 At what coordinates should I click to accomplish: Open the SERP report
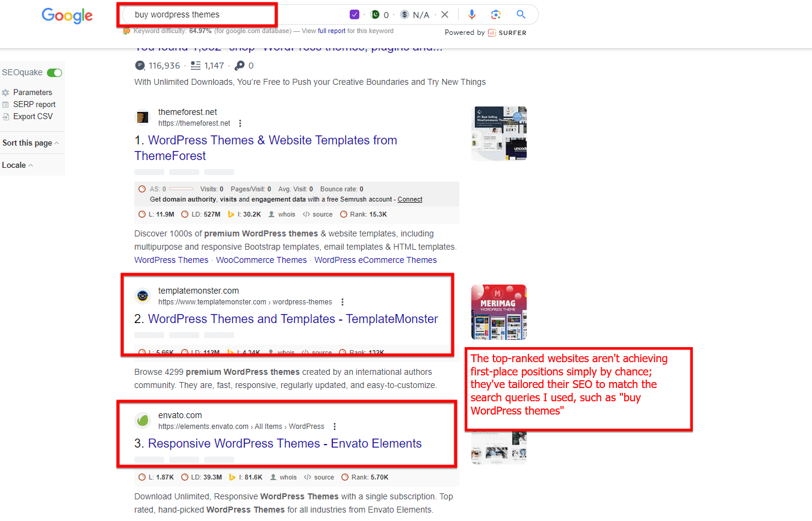[x=34, y=104]
